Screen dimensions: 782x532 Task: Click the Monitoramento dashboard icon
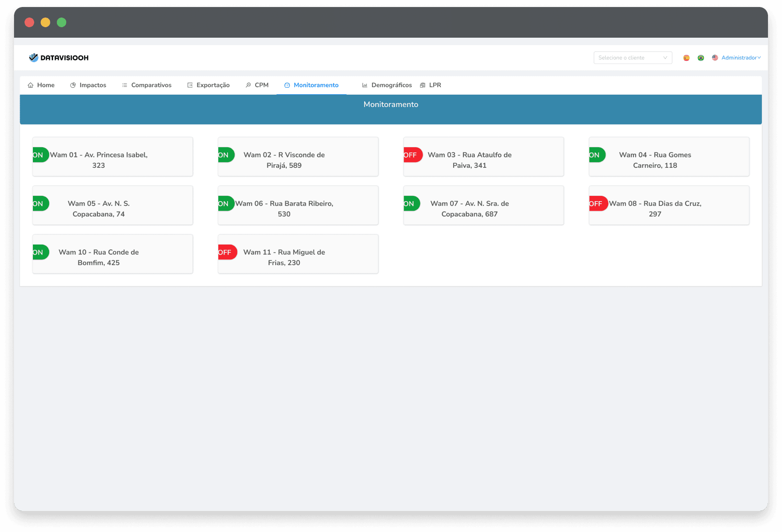[x=287, y=85]
